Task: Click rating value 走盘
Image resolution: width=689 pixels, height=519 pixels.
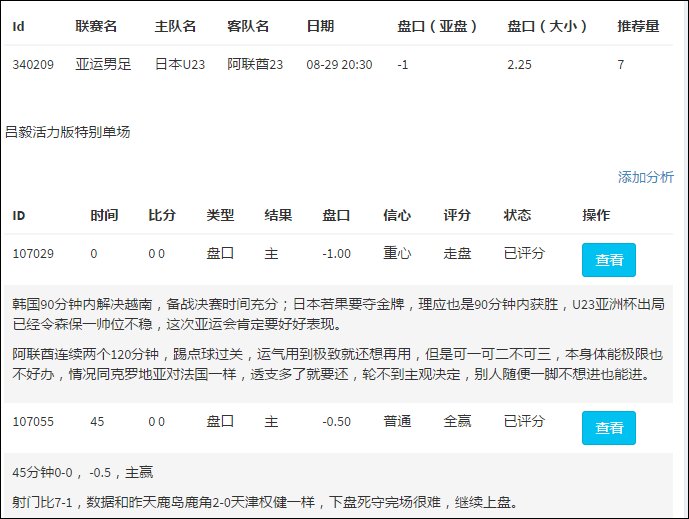Action: pos(457,253)
